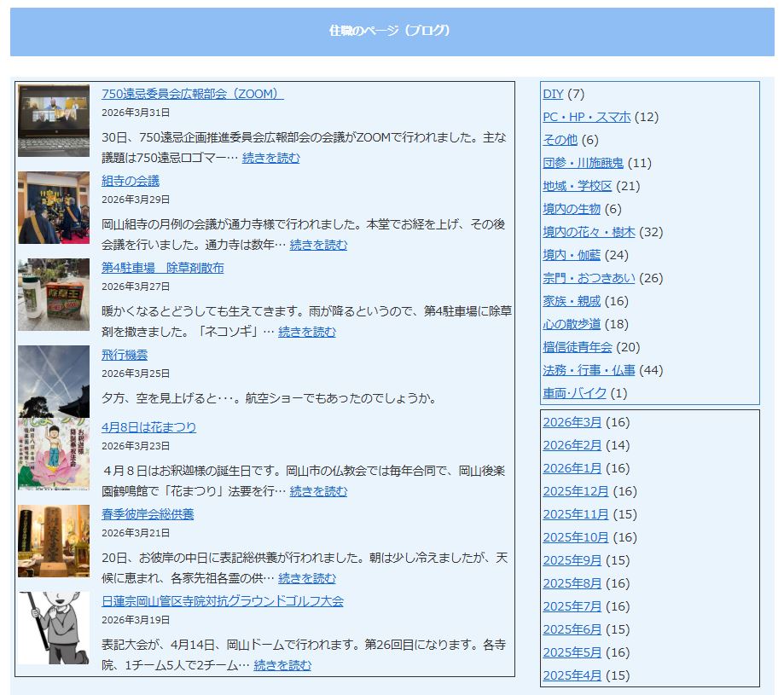The width and height of the screenshot is (784, 695).
Task: Go to the 2025年12月 archive
Action: point(576,491)
